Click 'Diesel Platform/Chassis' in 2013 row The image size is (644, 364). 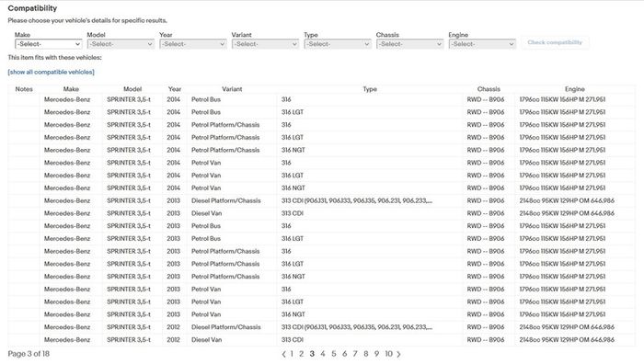226,200
